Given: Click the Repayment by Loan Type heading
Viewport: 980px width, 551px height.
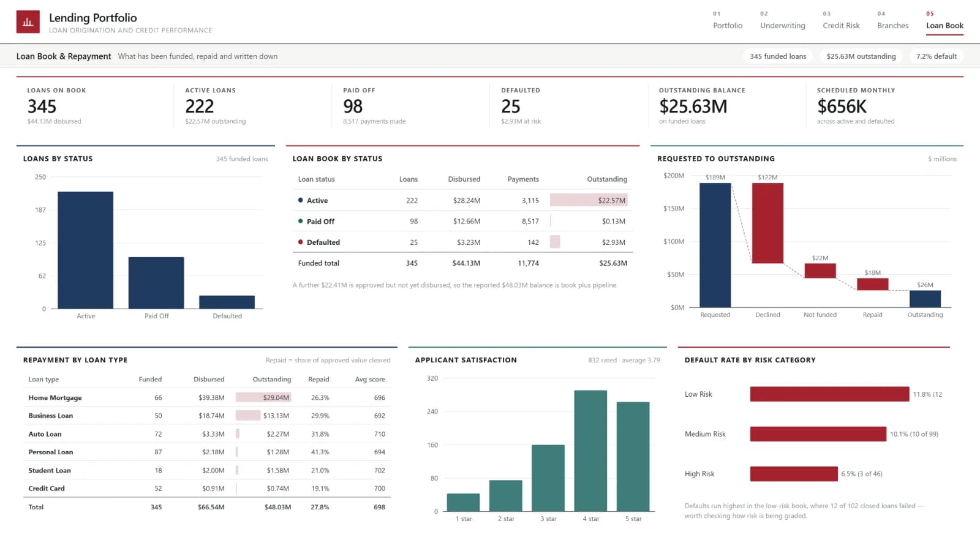Looking at the screenshot, I should click(x=75, y=360).
